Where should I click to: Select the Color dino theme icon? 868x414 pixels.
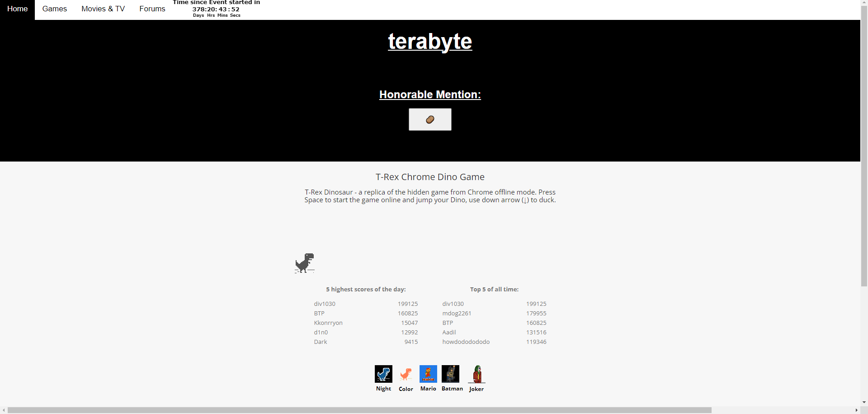pyautogui.click(x=406, y=374)
